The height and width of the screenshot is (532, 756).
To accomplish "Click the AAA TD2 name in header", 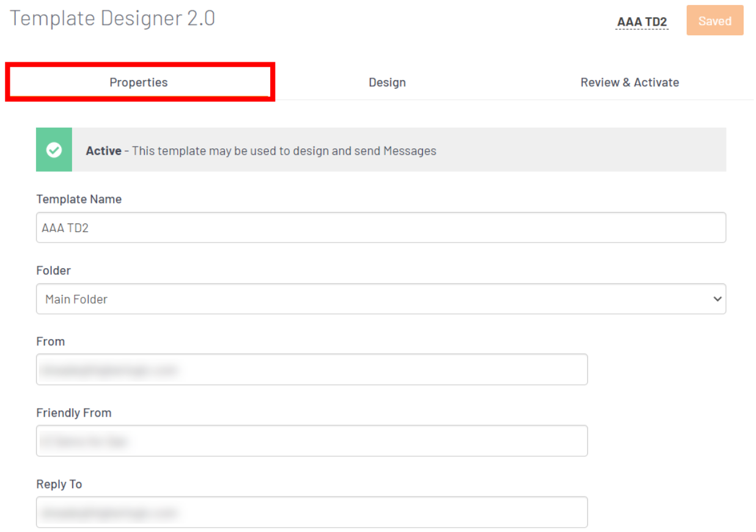I will point(642,22).
